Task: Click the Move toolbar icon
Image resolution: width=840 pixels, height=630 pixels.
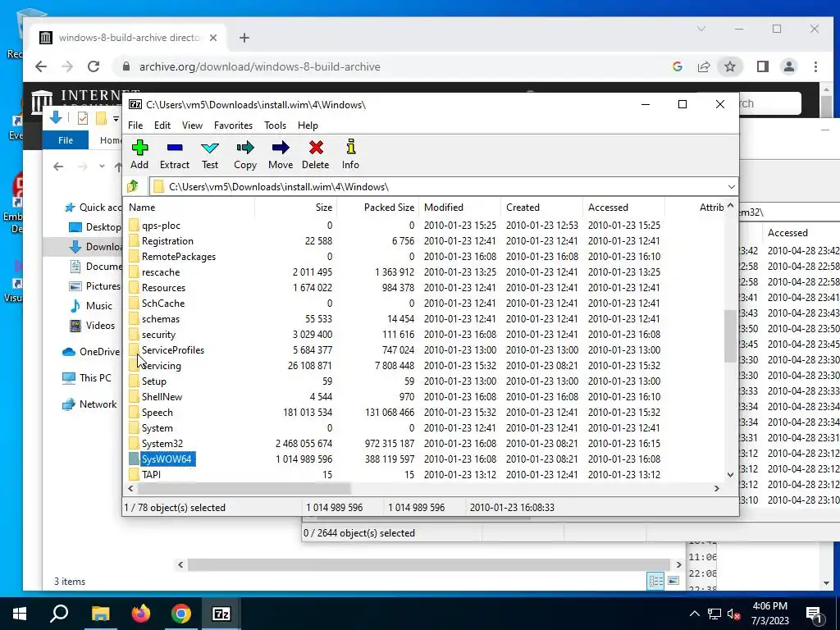Action: 281,154
